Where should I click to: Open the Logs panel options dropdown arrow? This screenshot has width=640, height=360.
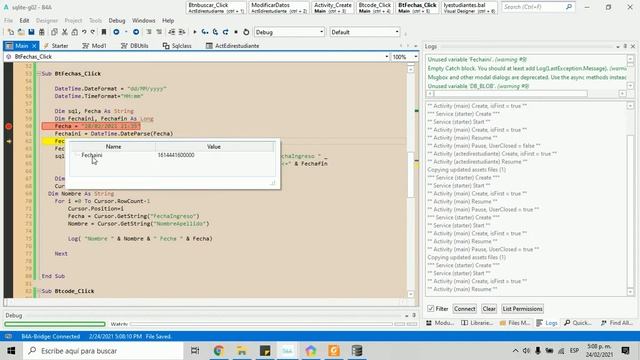click(x=618, y=47)
